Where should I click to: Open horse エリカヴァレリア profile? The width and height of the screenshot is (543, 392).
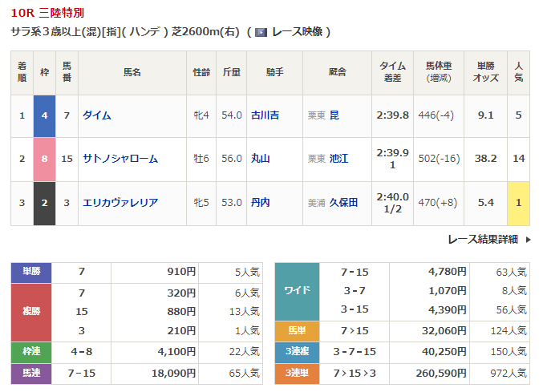[120, 202]
